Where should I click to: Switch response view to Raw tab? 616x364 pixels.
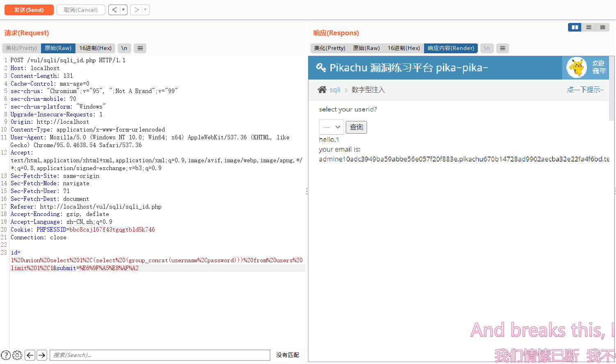coord(366,48)
